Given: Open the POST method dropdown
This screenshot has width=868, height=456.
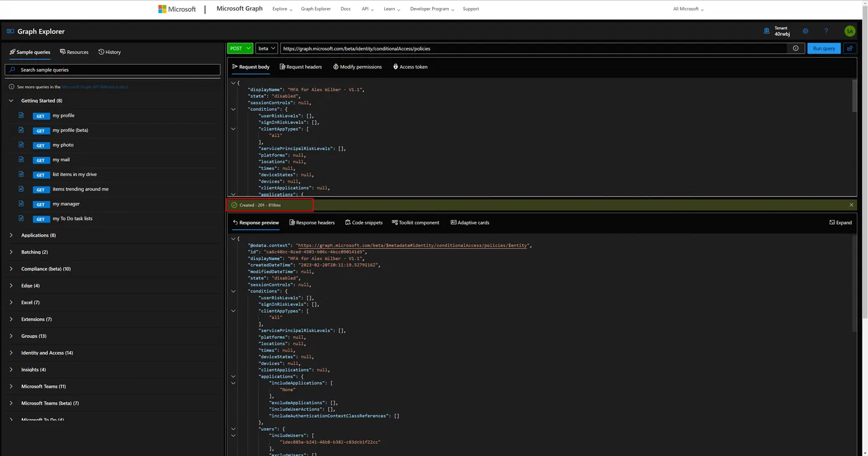Looking at the screenshot, I should click(x=241, y=48).
